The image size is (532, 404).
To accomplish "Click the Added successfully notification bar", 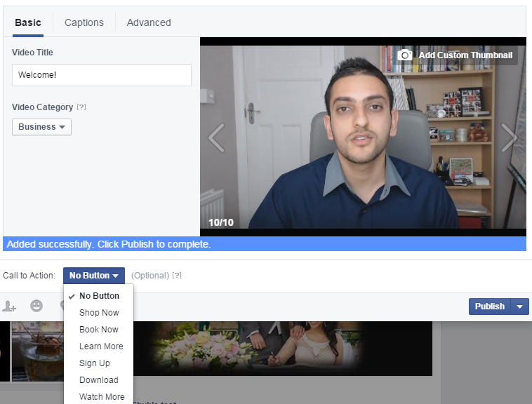I will click(x=265, y=244).
